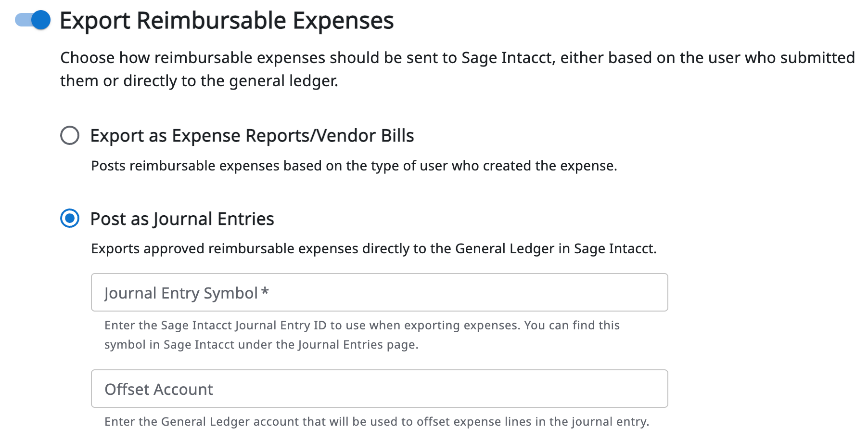Select Export as Expense Reports/Vendor Bills radio button
The image size is (868, 443).
tap(70, 135)
